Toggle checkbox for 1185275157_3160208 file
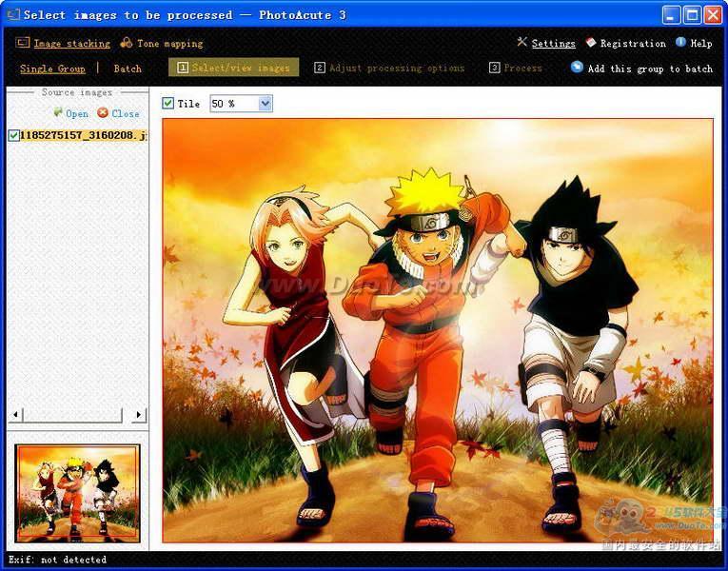728x571 pixels. [14, 135]
